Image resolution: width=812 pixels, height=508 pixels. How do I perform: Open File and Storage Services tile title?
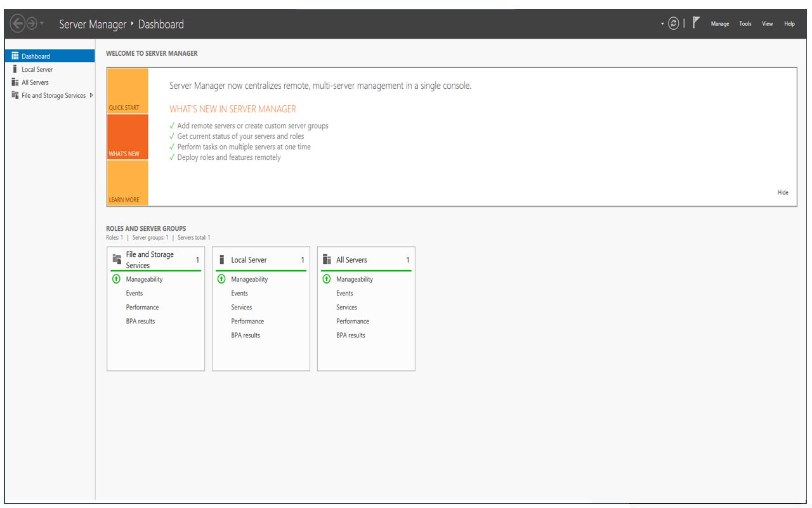[x=150, y=260]
